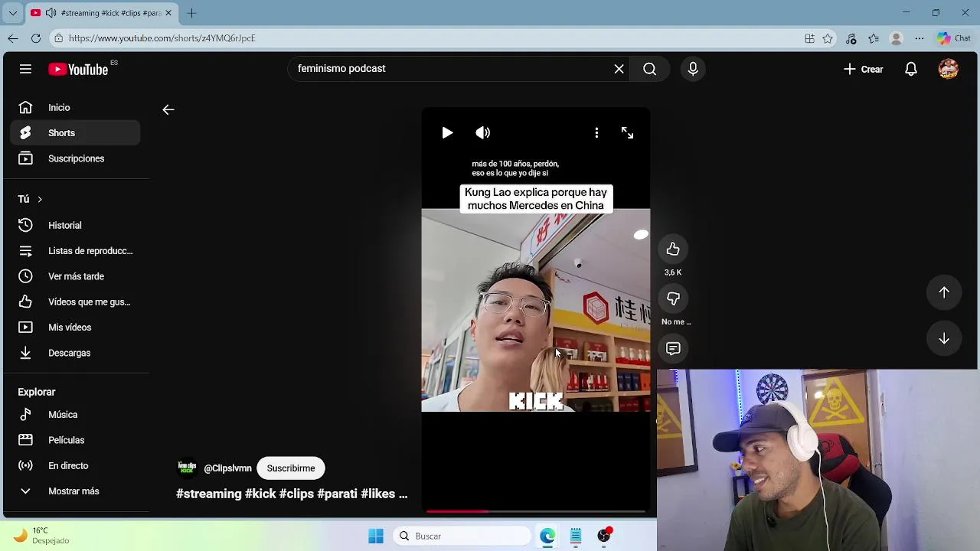Image resolution: width=980 pixels, height=551 pixels.
Task: Open the split-screen icon in address bar
Action: click(809, 38)
